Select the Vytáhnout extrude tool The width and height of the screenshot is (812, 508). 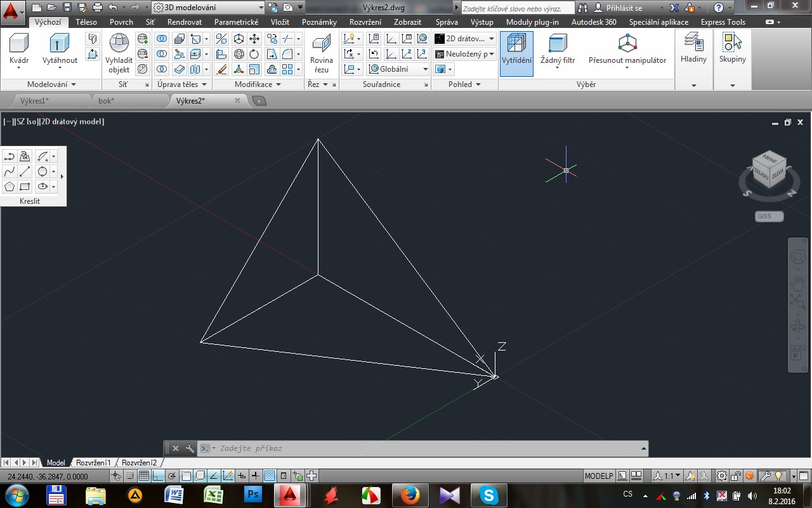tap(60, 48)
